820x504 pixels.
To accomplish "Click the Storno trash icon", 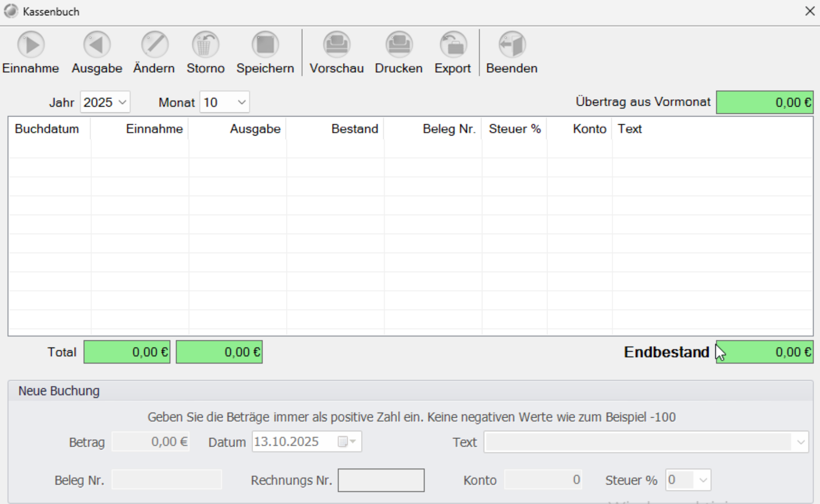I will (x=205, y=45).
